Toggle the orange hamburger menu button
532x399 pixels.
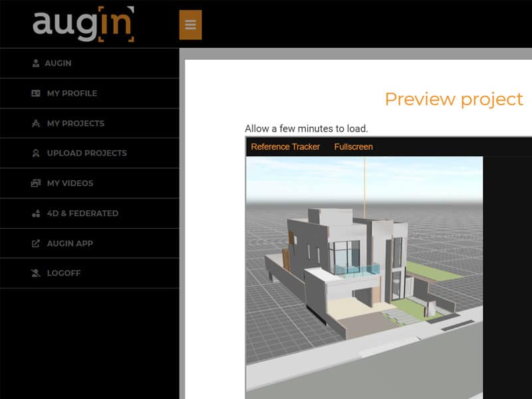point(190,25)
